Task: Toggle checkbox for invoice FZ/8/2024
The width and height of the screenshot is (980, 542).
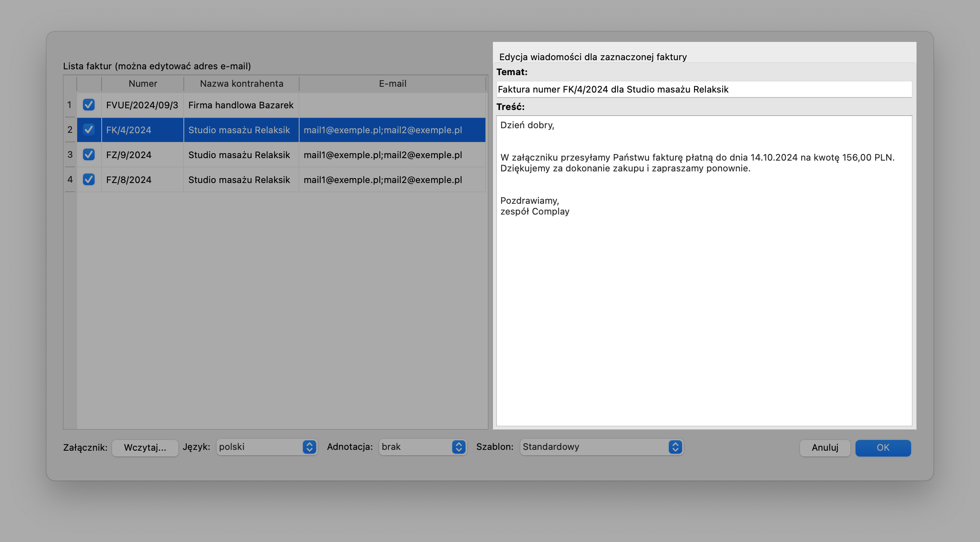Action: point(88,180)
